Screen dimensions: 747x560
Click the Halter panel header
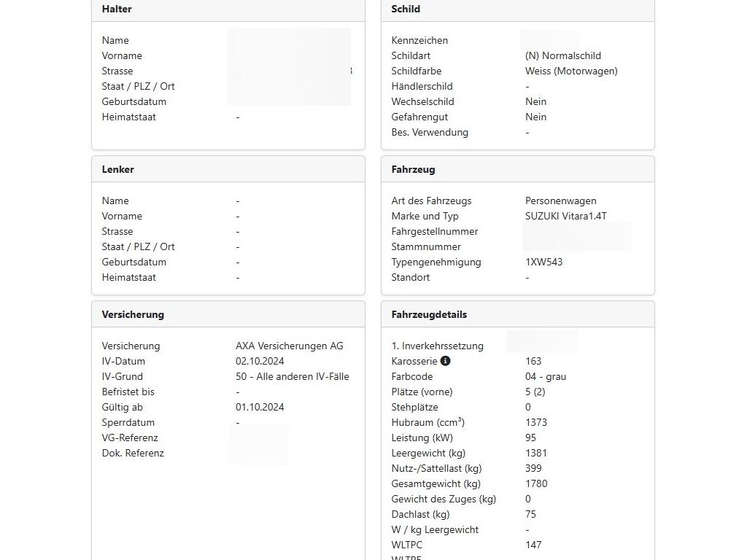coord(117,9)
